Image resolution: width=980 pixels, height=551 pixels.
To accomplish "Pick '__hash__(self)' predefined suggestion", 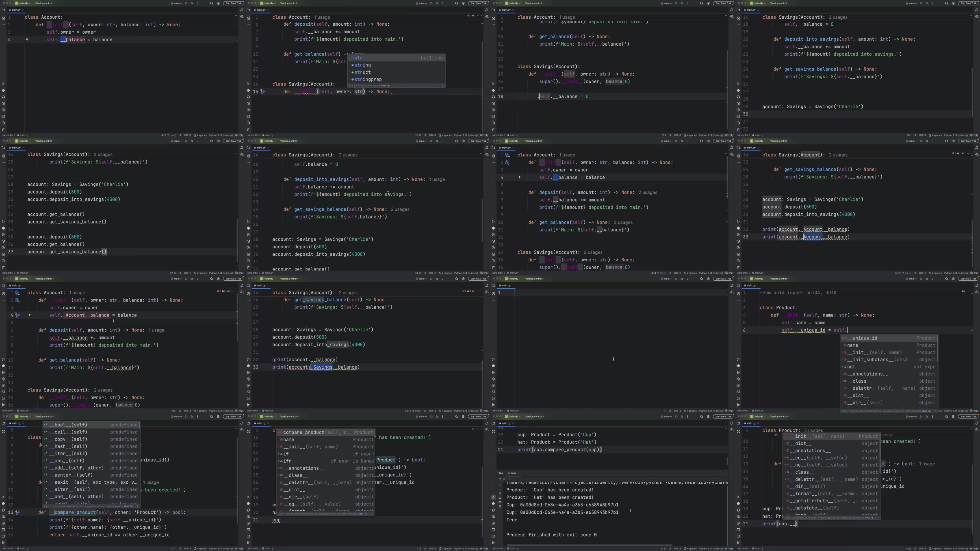I will pyautogui.click(x=91, y=446).
